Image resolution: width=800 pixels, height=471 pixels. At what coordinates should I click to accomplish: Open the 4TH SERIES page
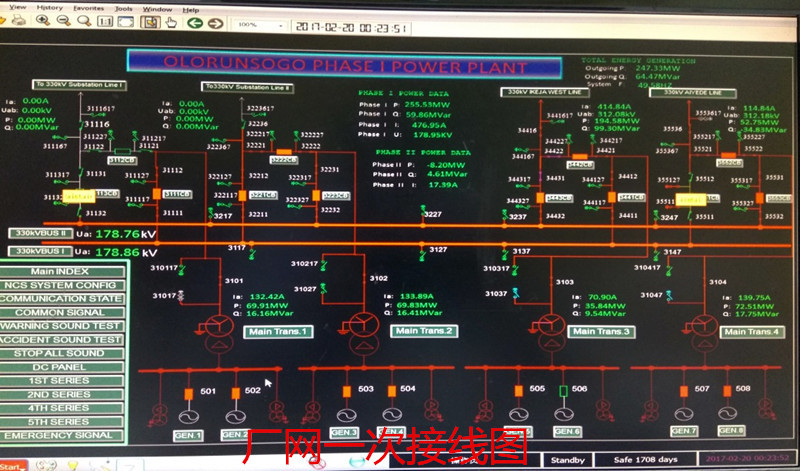pyautogui.click(x=61, y=408)
